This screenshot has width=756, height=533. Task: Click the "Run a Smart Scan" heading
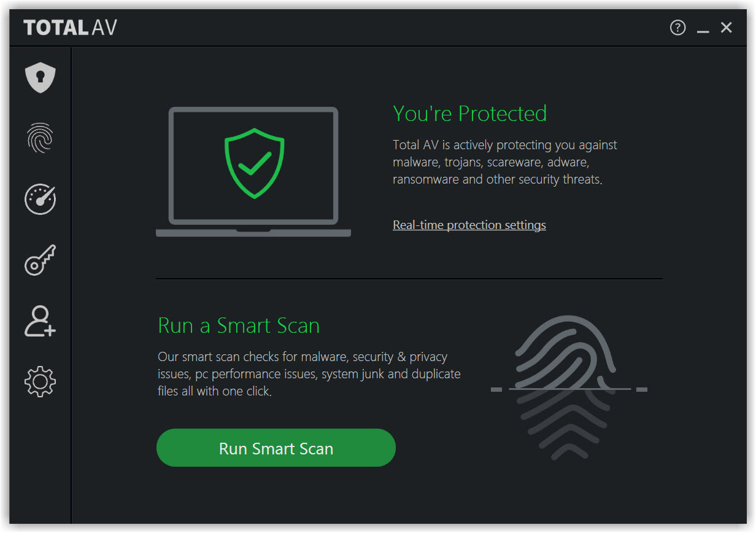239,325
